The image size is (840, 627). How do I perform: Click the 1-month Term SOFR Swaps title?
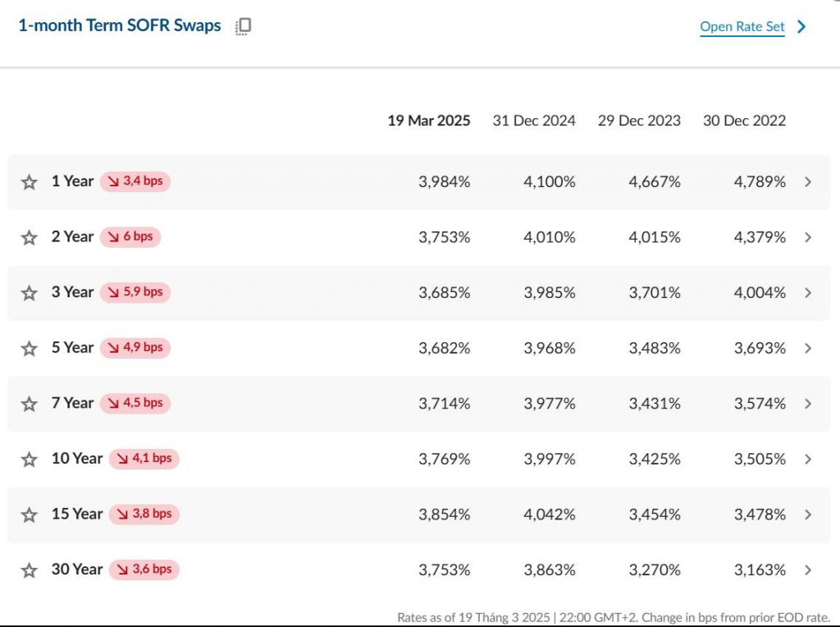point(120,25)
